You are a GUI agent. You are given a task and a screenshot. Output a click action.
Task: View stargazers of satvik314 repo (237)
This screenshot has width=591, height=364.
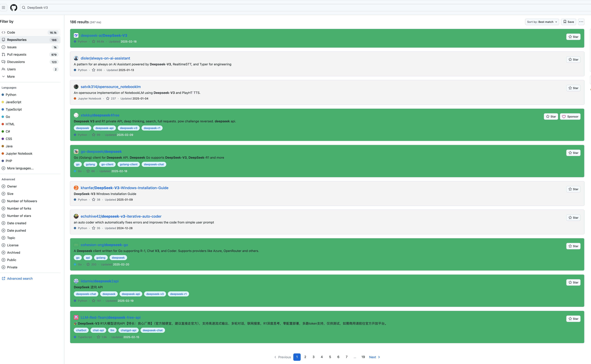[111, 98]
